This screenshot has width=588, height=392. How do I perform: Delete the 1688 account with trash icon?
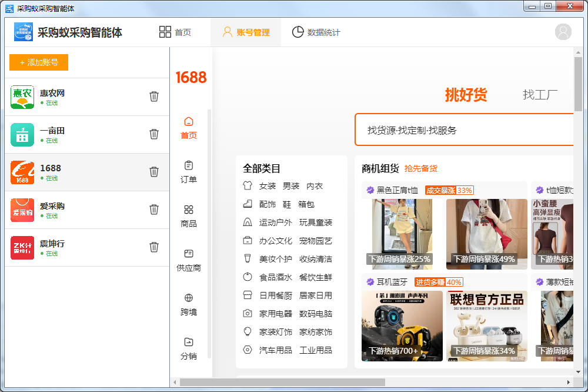click(153, 172)
